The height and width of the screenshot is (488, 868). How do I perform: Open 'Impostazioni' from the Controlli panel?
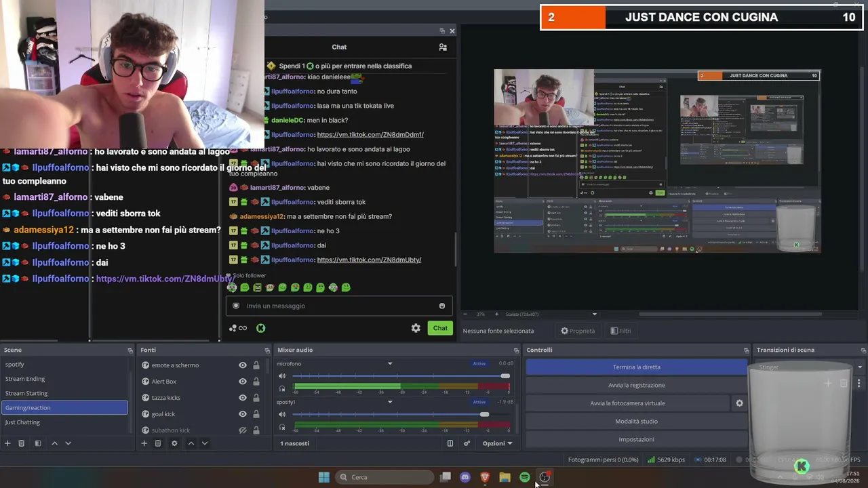(x=637, y=439)
